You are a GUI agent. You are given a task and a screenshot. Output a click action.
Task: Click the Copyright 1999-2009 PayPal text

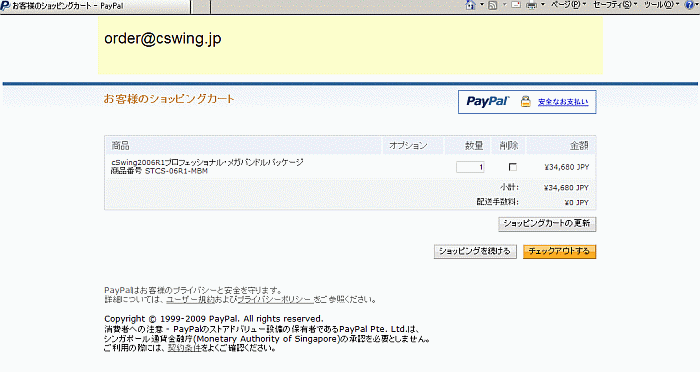pos(214,319)
